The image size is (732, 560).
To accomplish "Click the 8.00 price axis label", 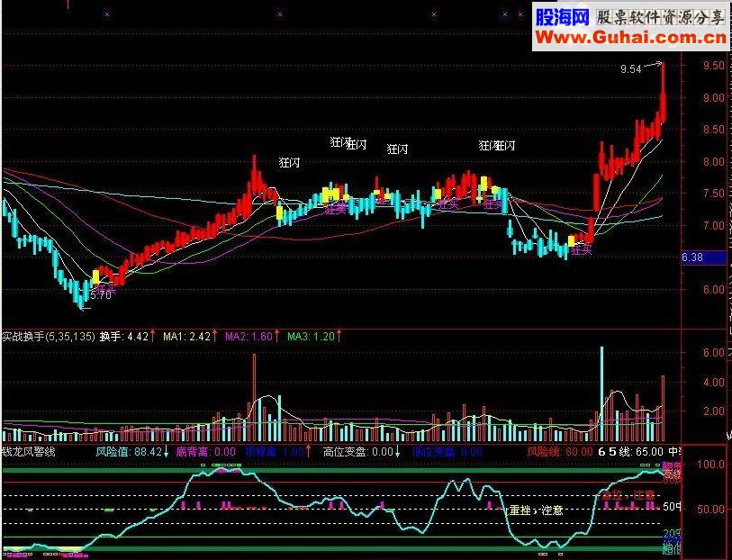I will click(714, 162).
